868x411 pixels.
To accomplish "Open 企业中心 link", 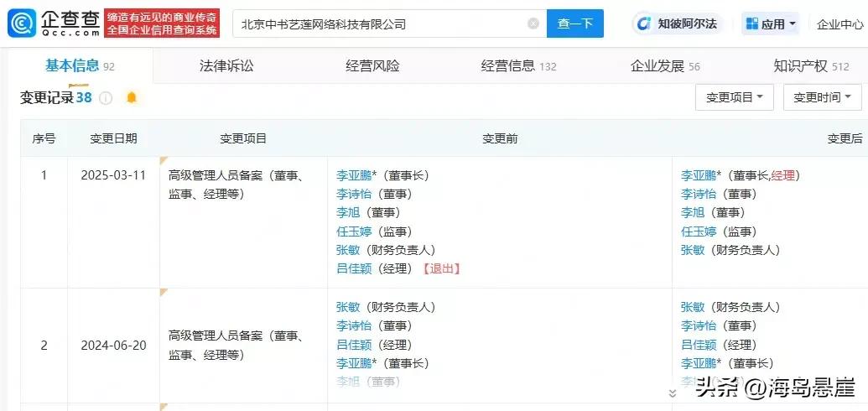I will click(839, 23).
